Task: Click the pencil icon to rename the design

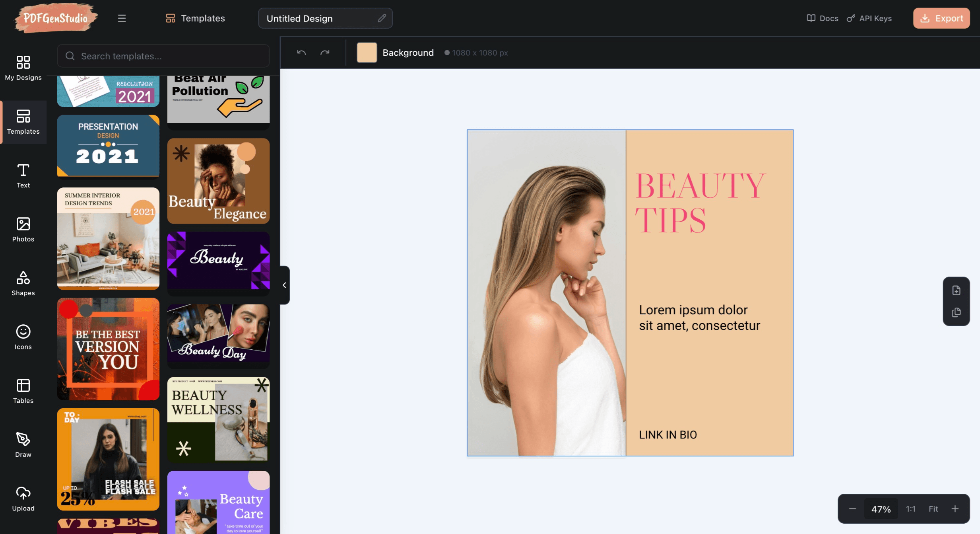Action: [381, 18]
